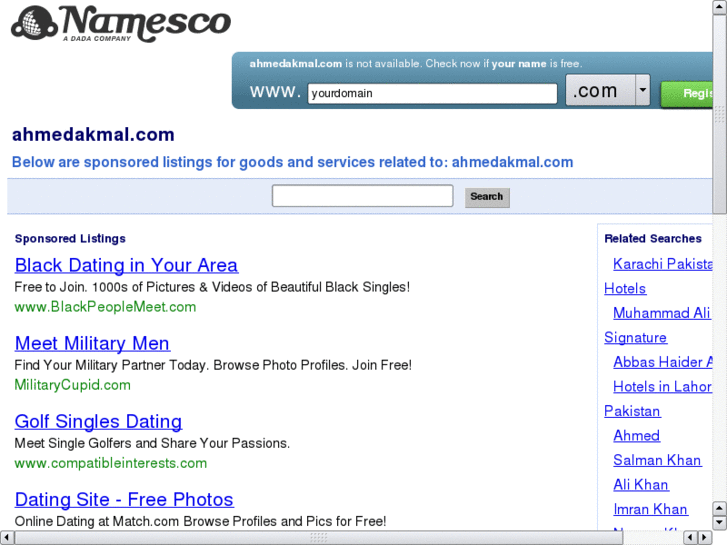Image resolution: width=727 pixels, height=545 pixels.
Task: Click MilitaryCupid.com green URL
Action: click(x=72, y=385)
